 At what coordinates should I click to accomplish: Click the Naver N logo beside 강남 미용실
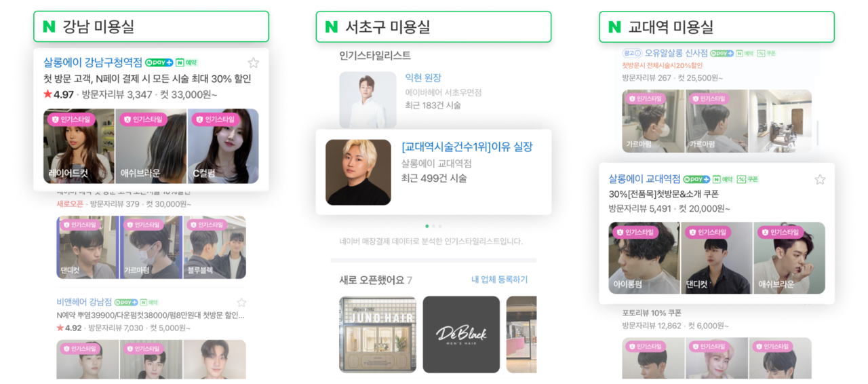tap(49, 26)
